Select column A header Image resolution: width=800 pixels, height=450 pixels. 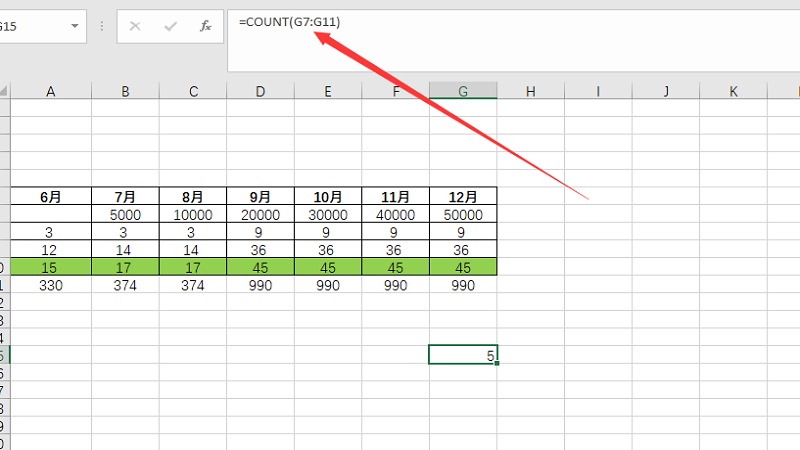pyautogui.click(x=51, y=92)
